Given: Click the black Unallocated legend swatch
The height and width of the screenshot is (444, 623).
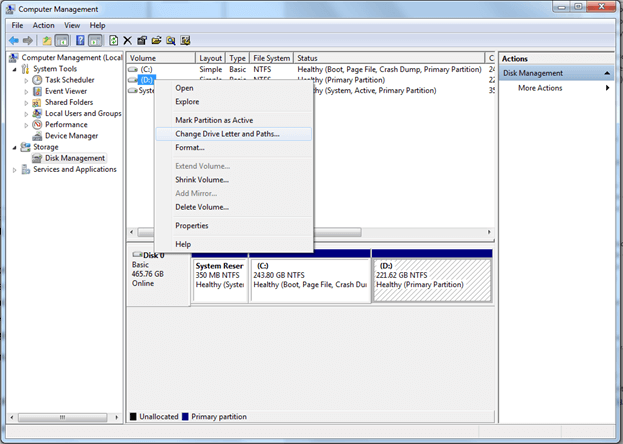Looking at the screenshot, I should [133, 417].
